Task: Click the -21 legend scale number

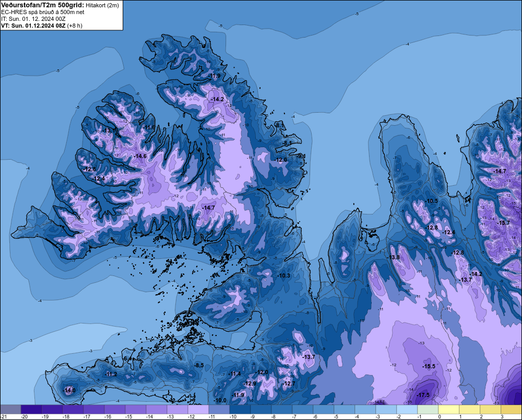Action: pos(3,417)
